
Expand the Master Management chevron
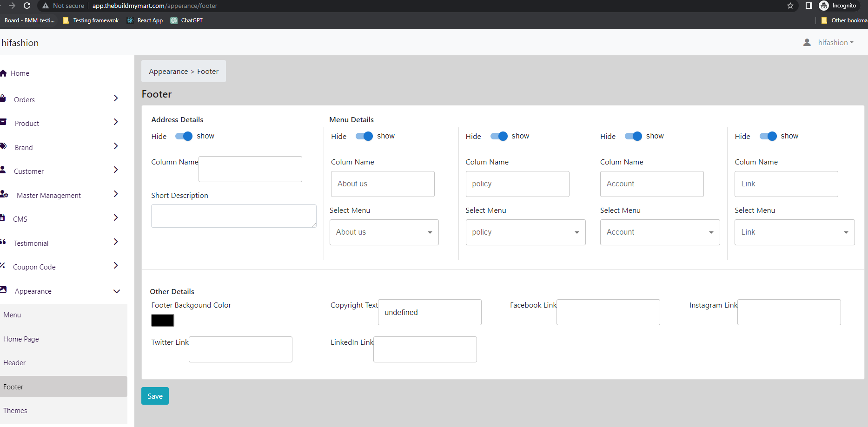pyautogui.click(x=116, y=194)
